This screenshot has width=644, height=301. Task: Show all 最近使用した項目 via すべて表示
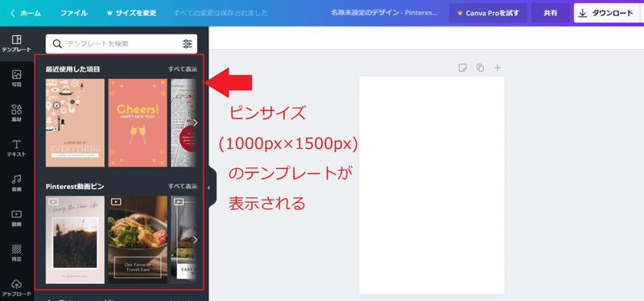[x=183, y=69]
